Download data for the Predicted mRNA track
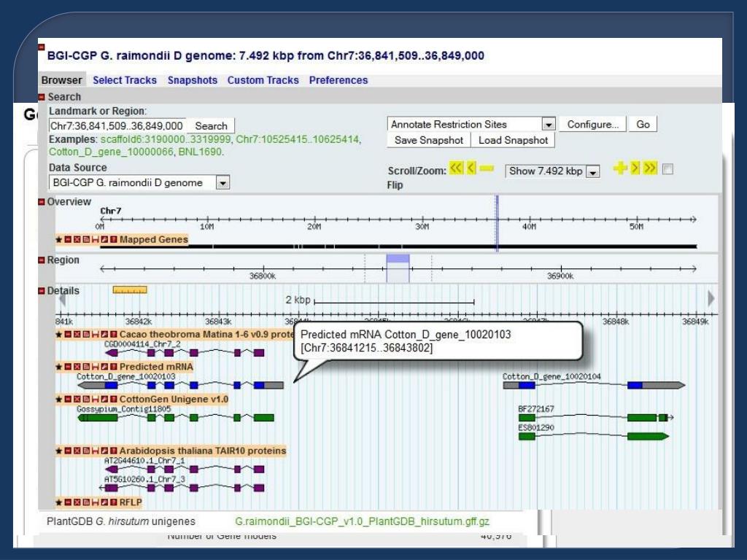This screenshot has width=747, height=560. coord(95,367)
